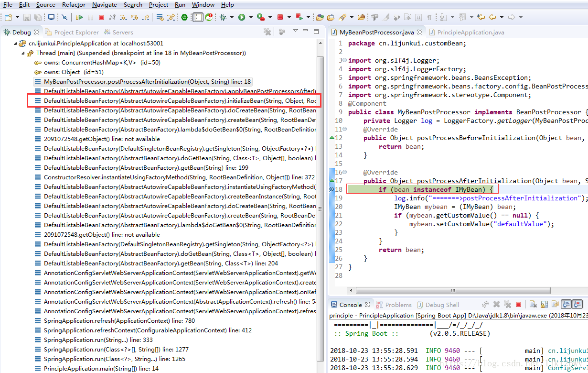Clear the Console output
The height and width of the screenshot is (373, 588).
coord(533,304)
